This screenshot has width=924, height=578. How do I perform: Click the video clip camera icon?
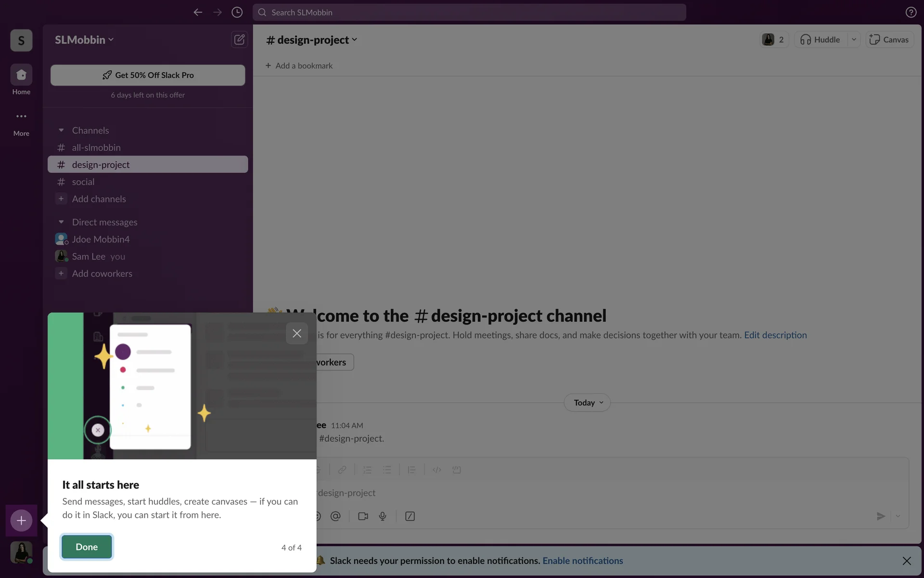pos(363,516)
